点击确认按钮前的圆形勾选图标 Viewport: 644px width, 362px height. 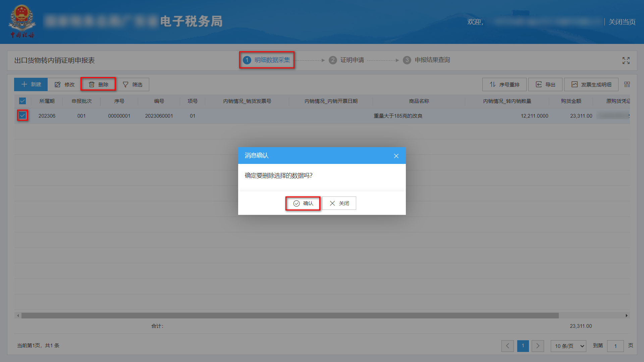pos(296,203)
